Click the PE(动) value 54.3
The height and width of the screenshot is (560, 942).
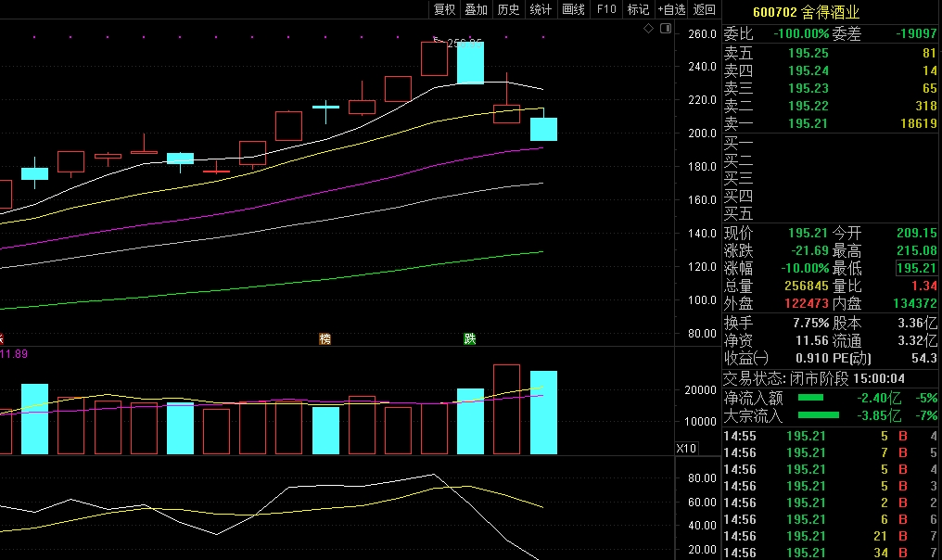coord(924,358)
